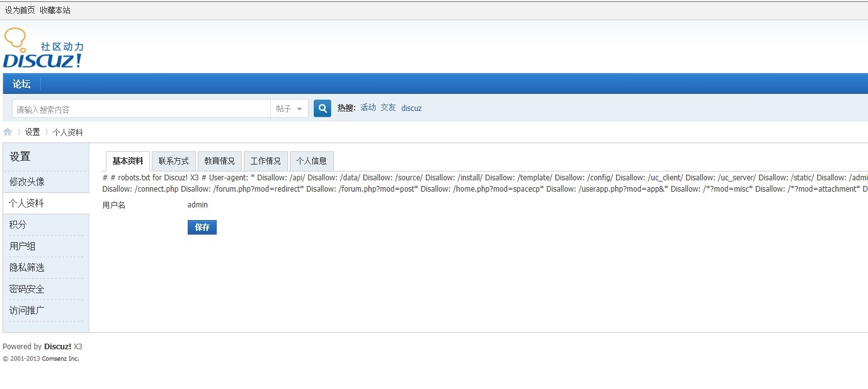Image resolution: width=868 pixels, height=389 pixels.
Task: Open 个人资料 in the breadcrumb
Action: point(67,132)
